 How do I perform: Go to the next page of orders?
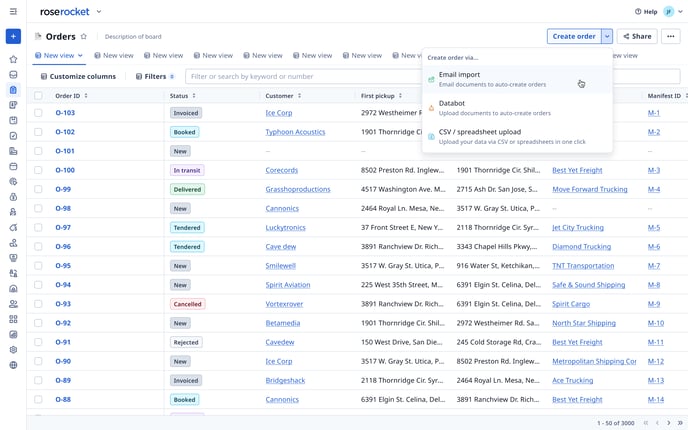[669, 423]
